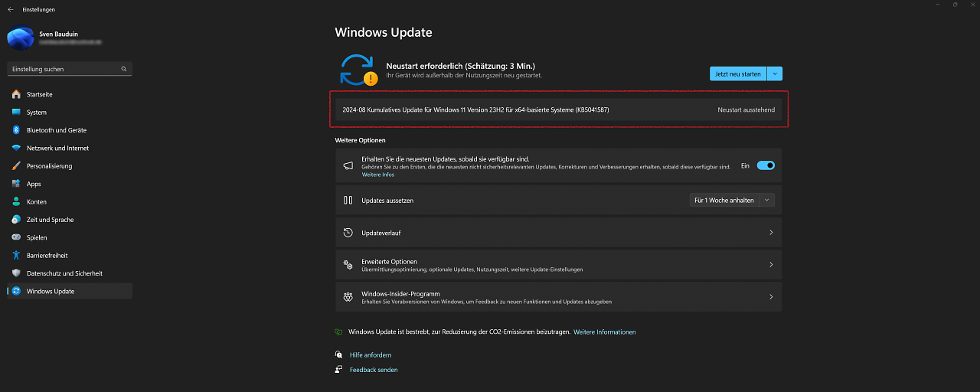The height and width of the screenshot is (392, 980).
Task: Click the megaphone icon for newest updates
Action: click(x=348, y=165)
